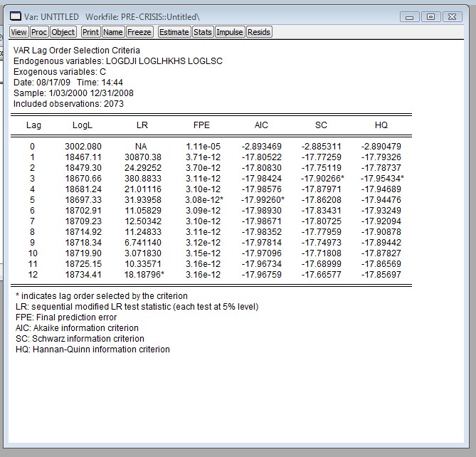Click the Resids toolbar button

[x=259, y=32]
